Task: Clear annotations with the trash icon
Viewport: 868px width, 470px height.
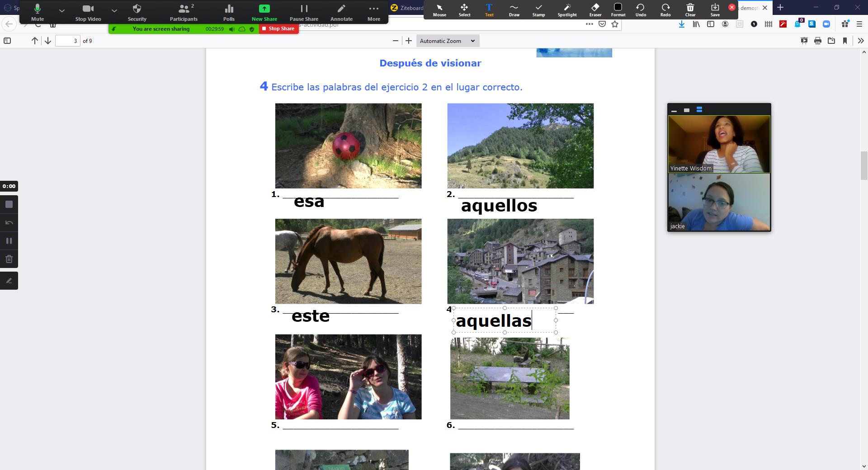Action: point(690,10)
